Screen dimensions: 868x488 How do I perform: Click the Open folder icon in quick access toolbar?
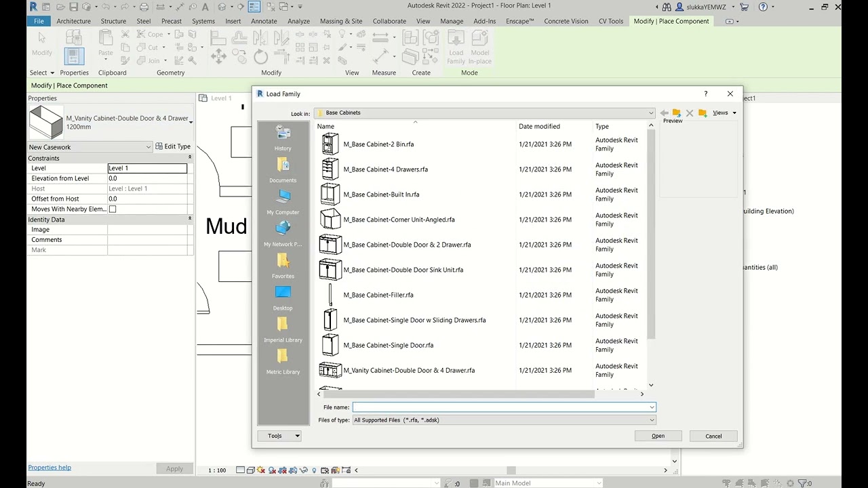[60, 7]
